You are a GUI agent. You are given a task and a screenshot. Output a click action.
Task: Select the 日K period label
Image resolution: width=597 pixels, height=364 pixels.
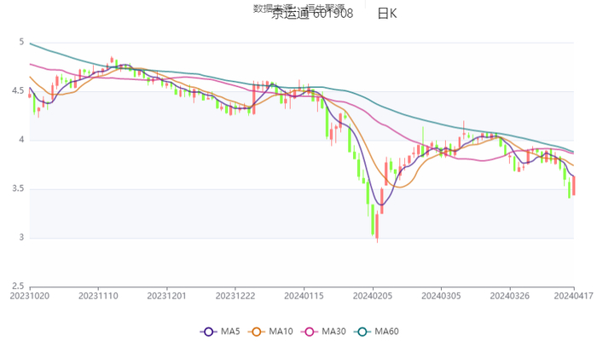coord(387,14)
